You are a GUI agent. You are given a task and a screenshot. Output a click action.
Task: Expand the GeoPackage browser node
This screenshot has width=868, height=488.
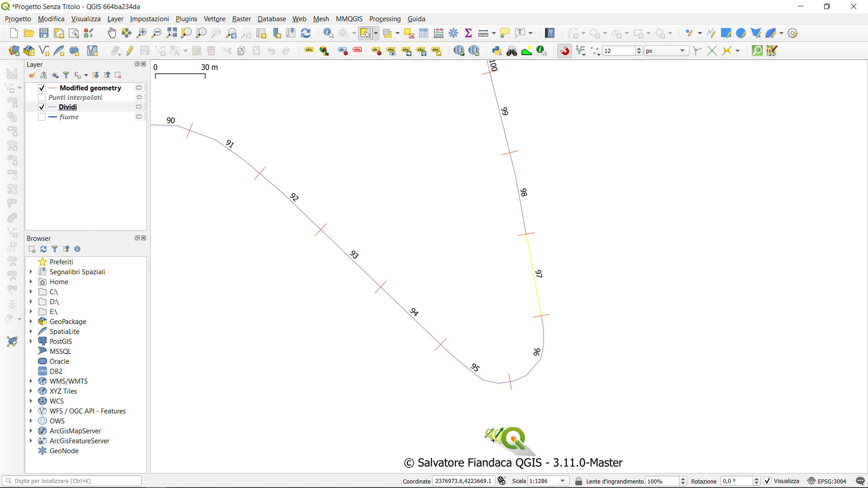point(31,322)
